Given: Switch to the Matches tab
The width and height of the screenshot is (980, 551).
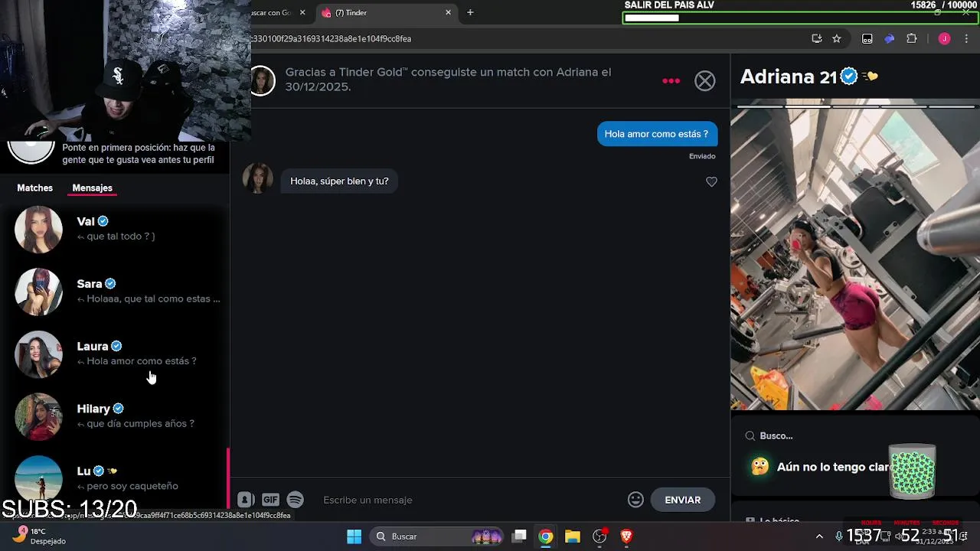Looking at the screenshot, I should tap(35, 187).
